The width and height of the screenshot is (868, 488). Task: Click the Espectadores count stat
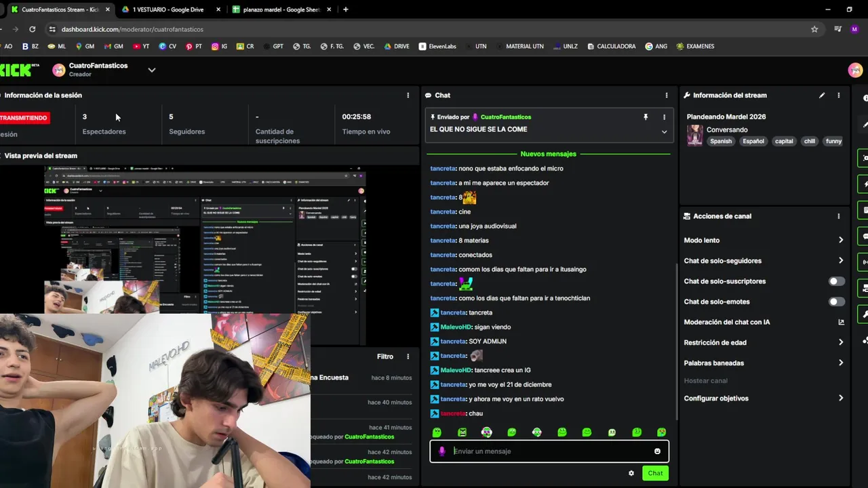point(104,124)
